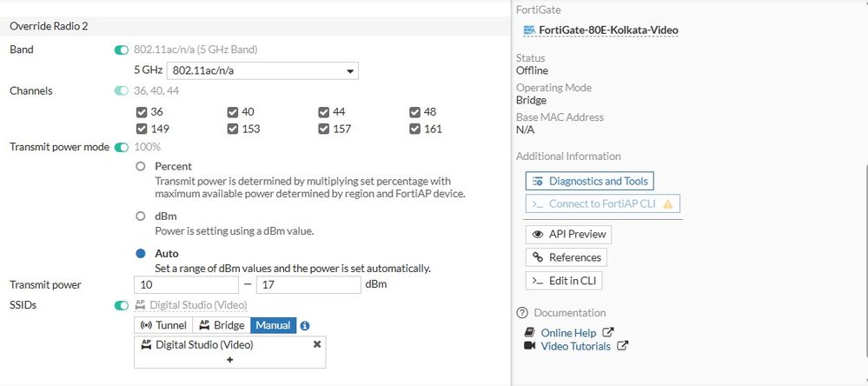Open the 5 GHz band mode dropdown
This screenshot has height=386, width=868.
[x=262, y=71]
